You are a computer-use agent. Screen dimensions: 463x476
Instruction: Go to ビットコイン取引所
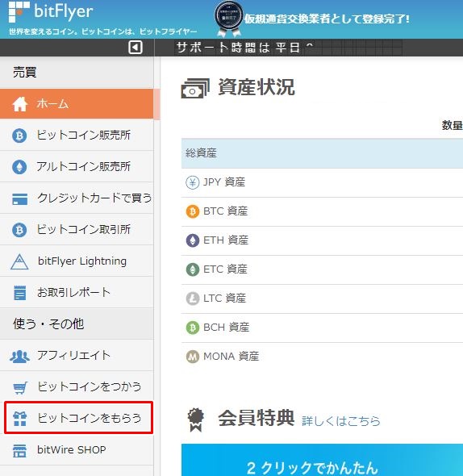77,230
